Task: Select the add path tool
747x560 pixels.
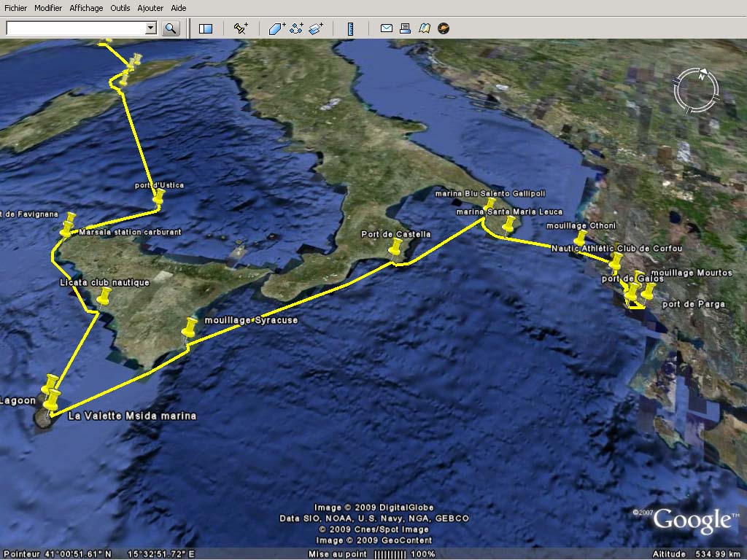Action: tap(296, 28)
